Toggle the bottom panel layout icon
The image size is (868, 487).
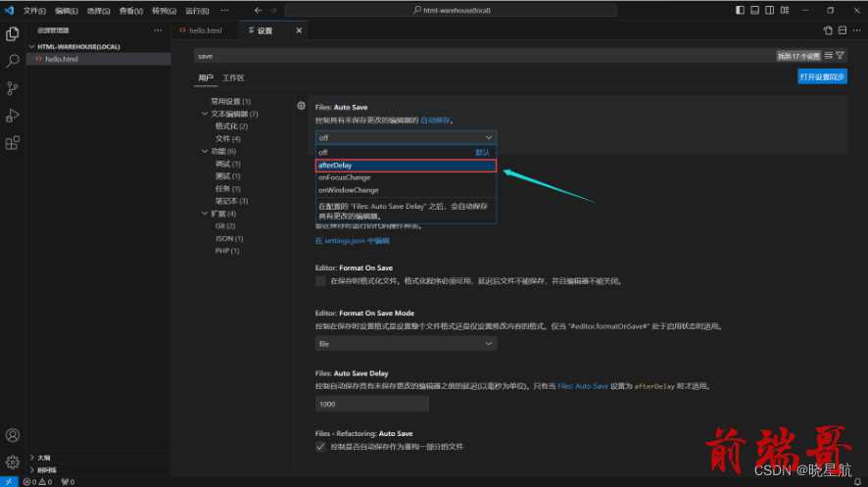coord(754,10)
